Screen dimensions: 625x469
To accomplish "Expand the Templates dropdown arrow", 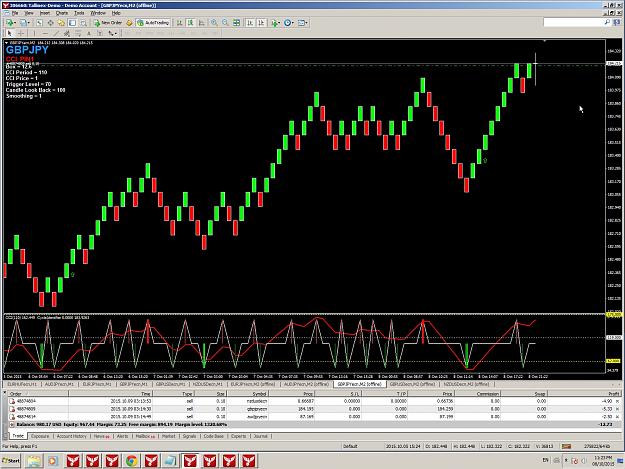I will point(306,23).
